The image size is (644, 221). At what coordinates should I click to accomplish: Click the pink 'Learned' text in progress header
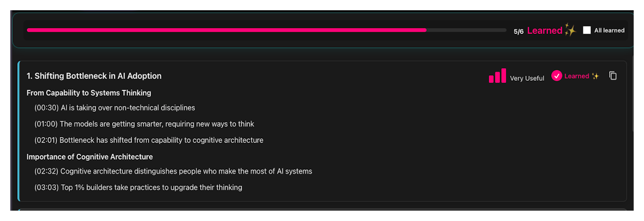(x=544, y=31)
